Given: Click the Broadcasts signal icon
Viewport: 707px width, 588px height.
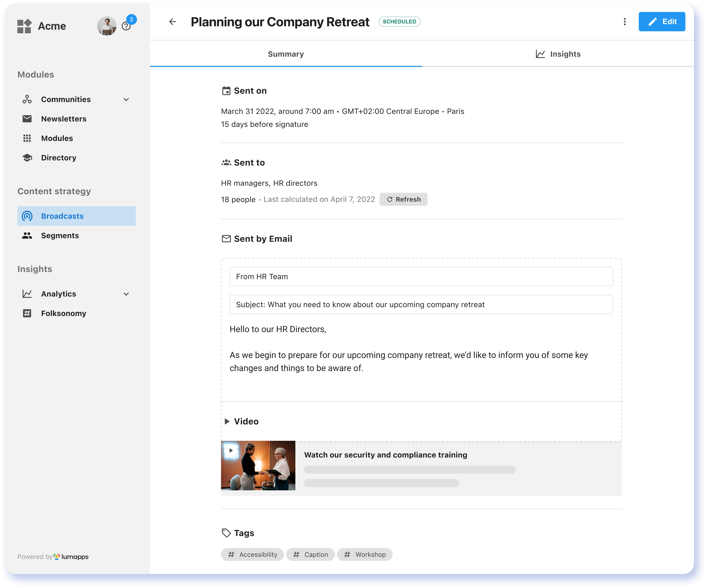Looking at the screenshot, I should click(27, 216).
